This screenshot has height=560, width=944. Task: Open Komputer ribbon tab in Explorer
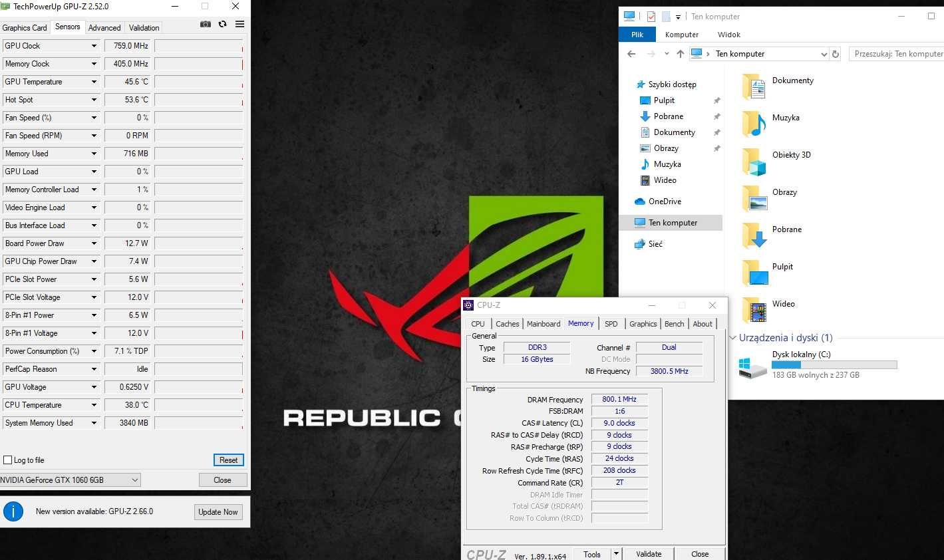click(682, 35)
